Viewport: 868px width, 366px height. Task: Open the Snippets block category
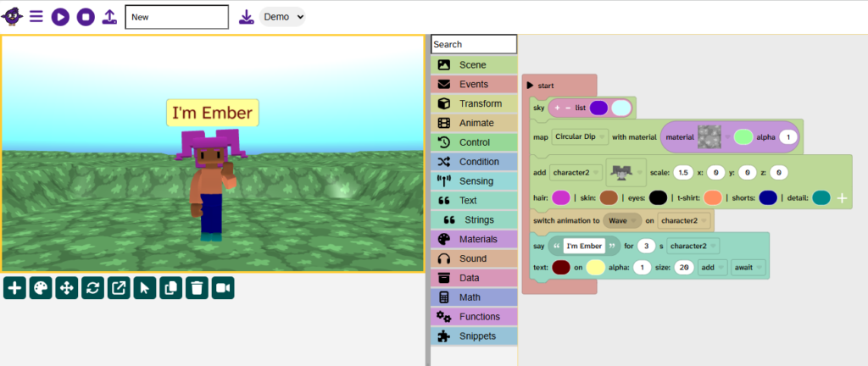point(474,335)
